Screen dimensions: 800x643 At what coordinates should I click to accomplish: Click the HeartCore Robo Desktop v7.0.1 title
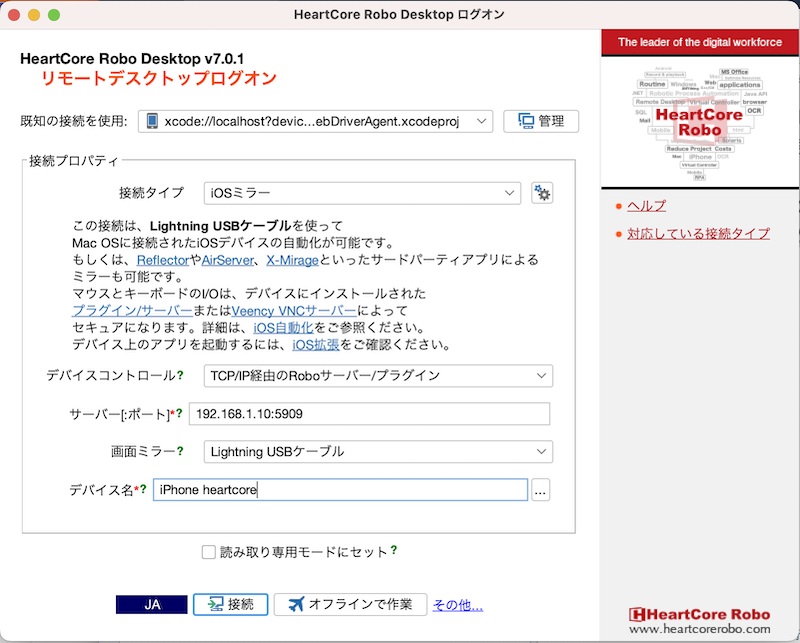click(x=132, y=59)
